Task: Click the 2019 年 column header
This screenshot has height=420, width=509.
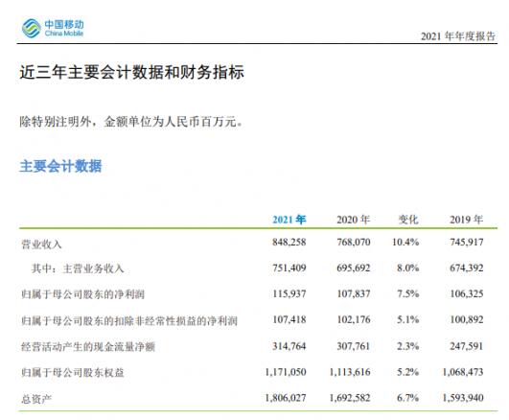Action: 467,220
